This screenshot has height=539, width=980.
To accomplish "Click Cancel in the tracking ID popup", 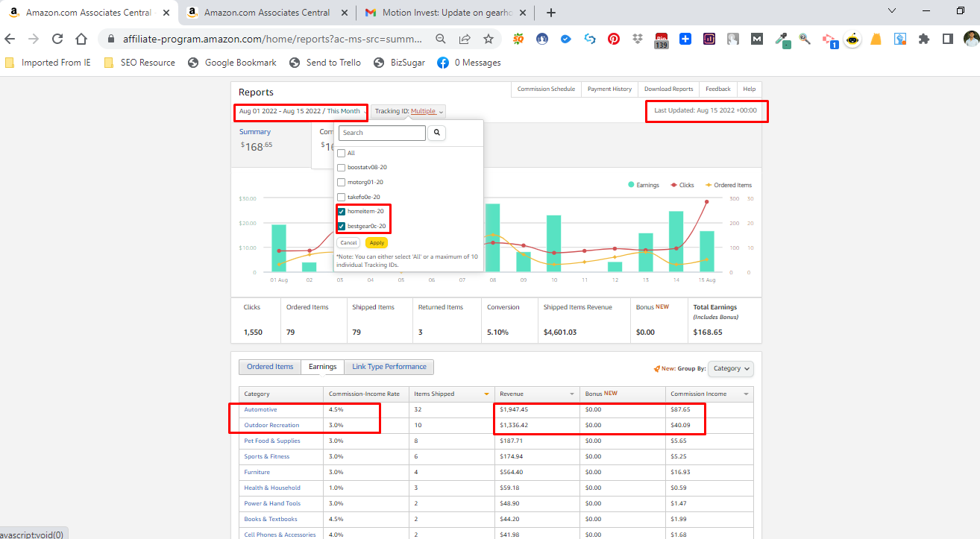I will tap(348, 242).
